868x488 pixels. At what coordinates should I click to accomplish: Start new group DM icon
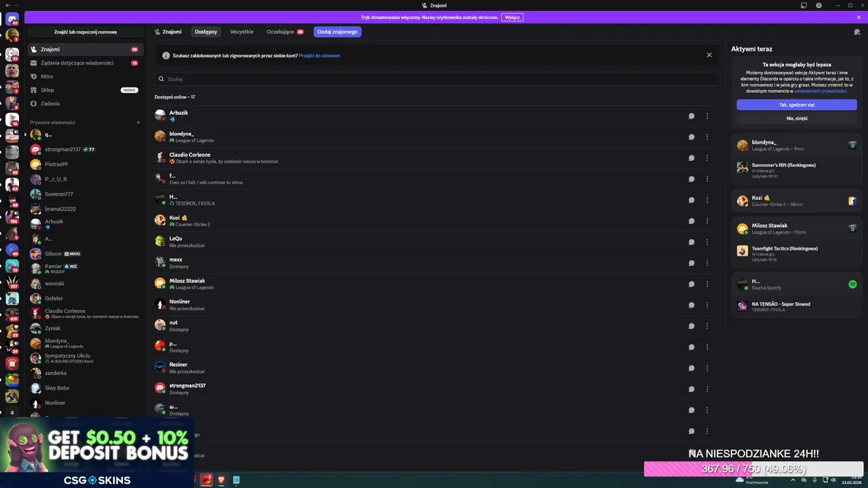click(x=857, y=32)
